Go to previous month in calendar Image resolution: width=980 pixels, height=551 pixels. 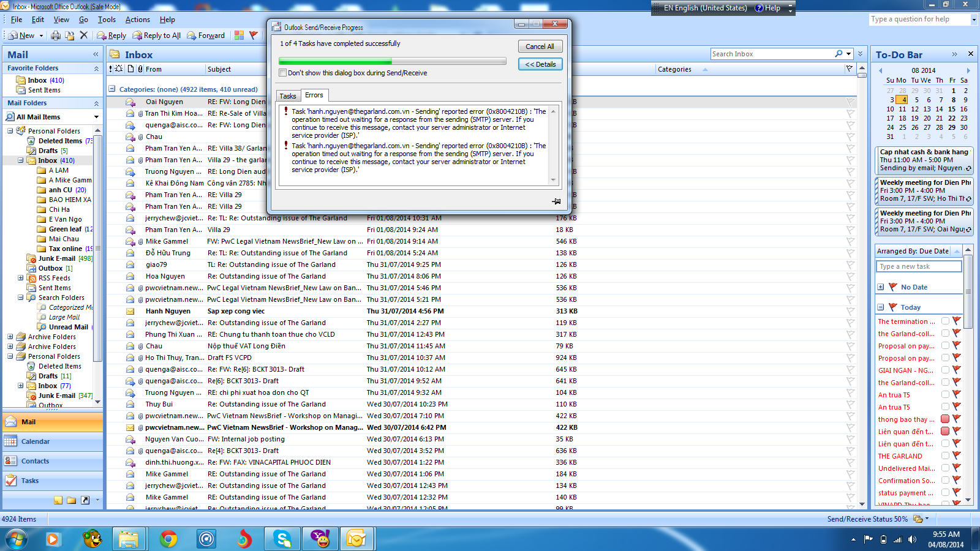pyautogui.click(x=881, y=70)
